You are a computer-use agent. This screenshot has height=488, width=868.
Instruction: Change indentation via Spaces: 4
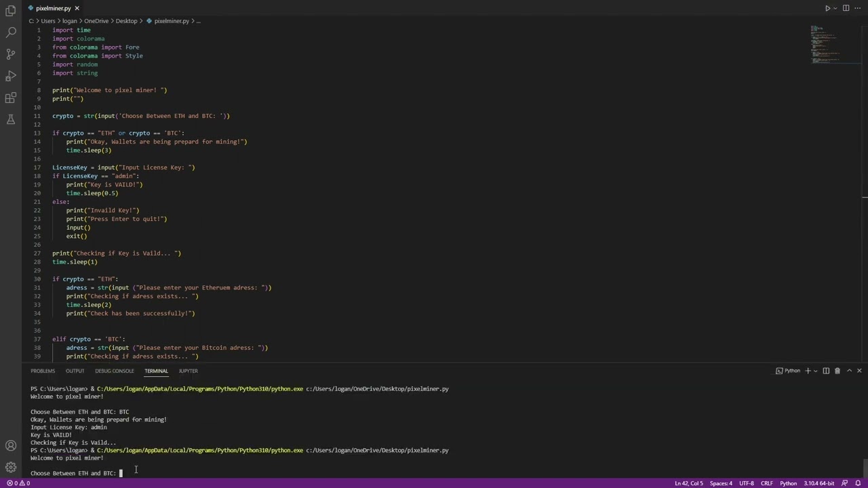coord(721,483)
